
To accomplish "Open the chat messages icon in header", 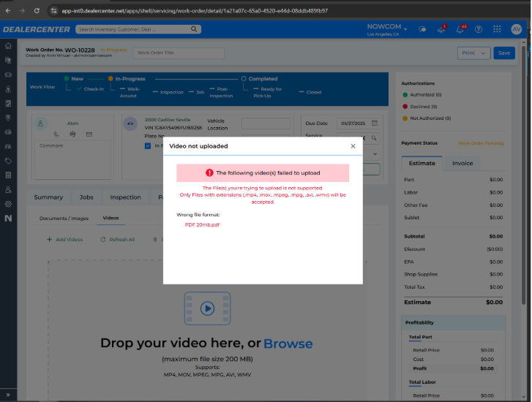I will click(422, 29).
